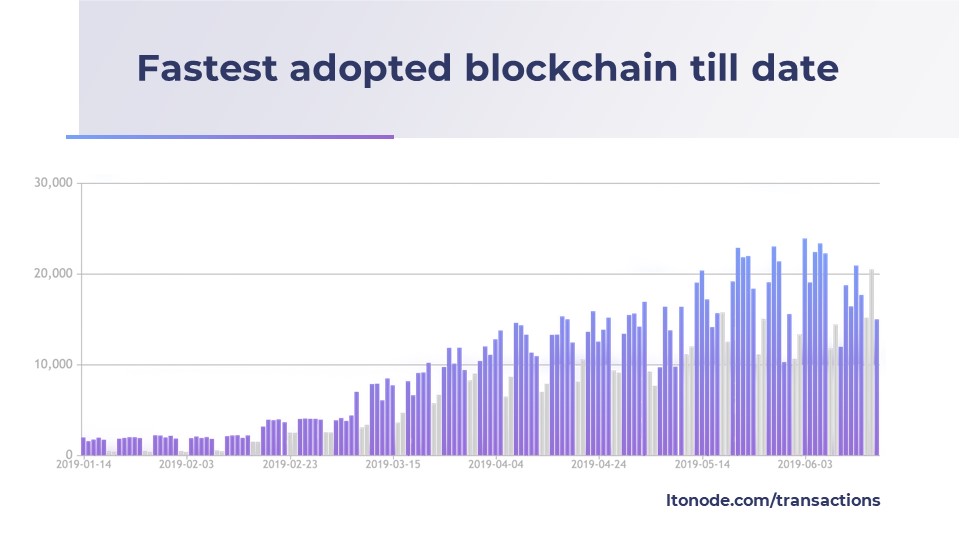Viewport: 960px width, 540px height.
Task: Click the gradient underline beneath the title
Action: [x=230, y=137]
